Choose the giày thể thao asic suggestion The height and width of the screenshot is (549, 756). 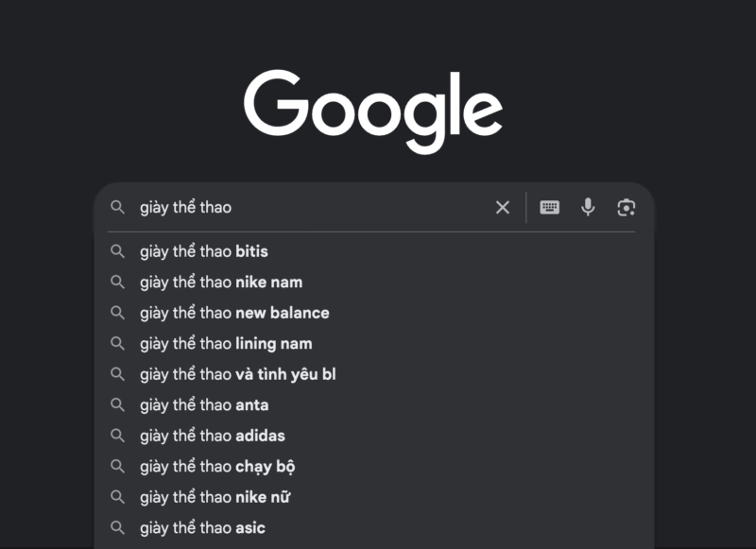click(202, 528)
